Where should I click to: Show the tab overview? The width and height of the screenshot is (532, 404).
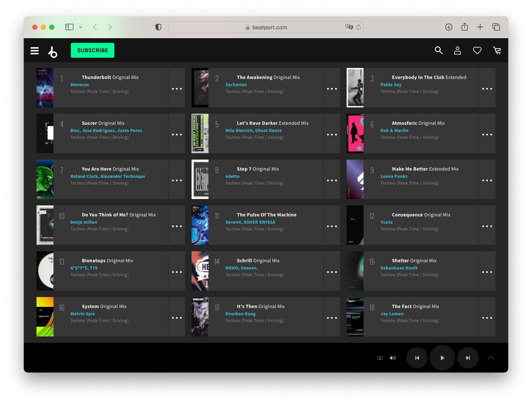pos(496,27)
